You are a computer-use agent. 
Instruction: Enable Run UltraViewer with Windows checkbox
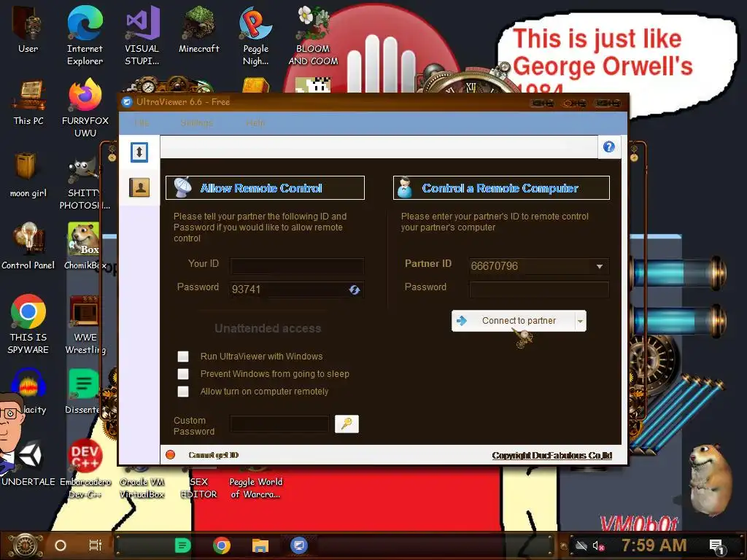click(183, 356)
